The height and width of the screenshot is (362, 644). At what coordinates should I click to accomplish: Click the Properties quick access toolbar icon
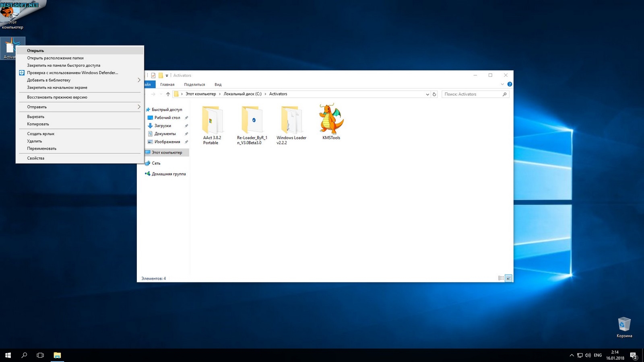point(153,75)
